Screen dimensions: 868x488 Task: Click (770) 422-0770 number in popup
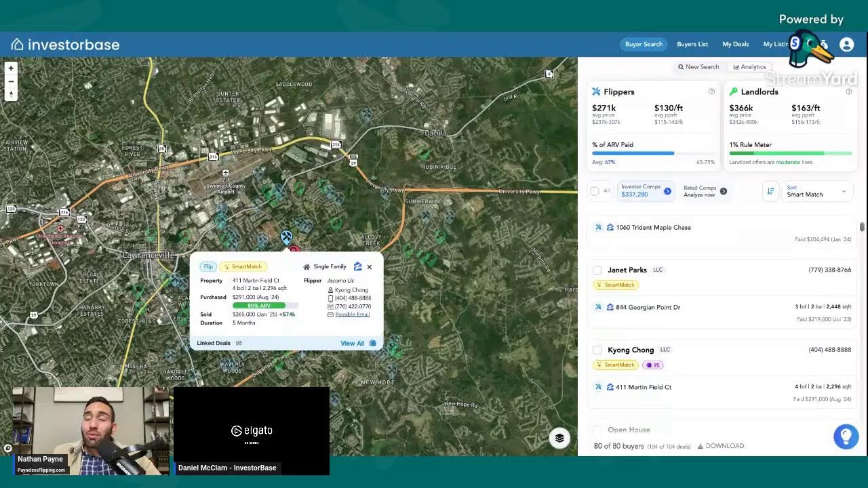(353, 306)
